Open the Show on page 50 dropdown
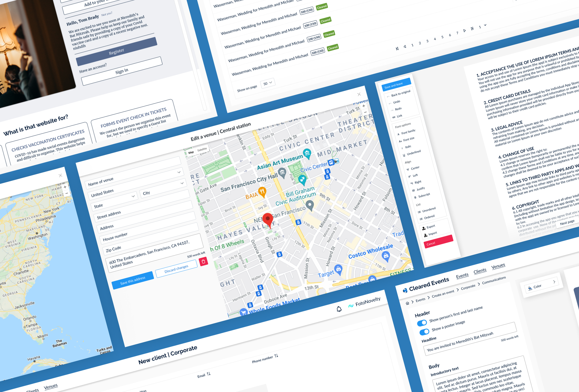The width and height of the screenshot is (579, 392). click(268, 83)
